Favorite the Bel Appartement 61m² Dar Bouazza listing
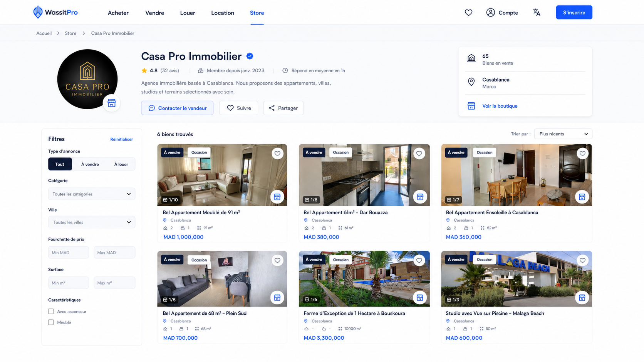Image resolution: width=644 pixels, height=362 pixels. (x=419, y=153)
